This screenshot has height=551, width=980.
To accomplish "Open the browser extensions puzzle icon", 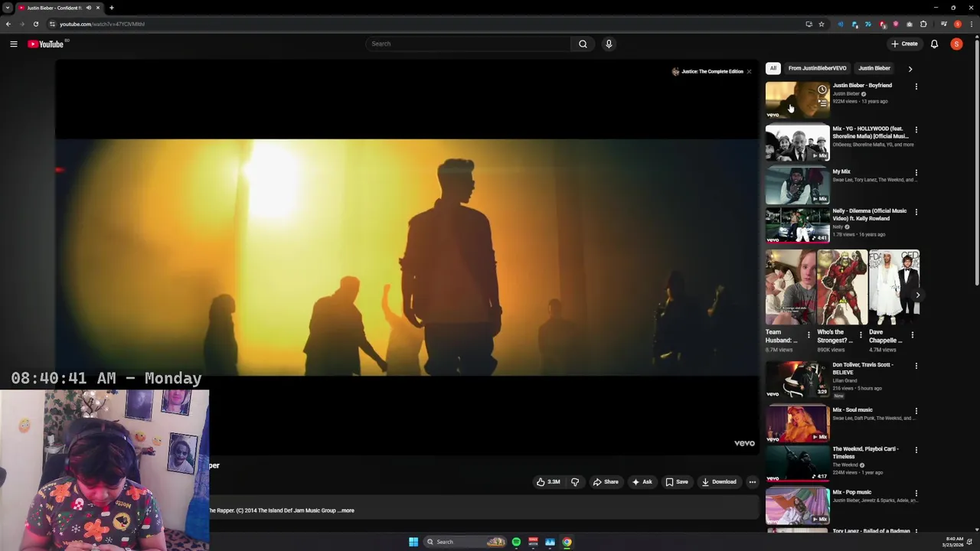I will pos(923,24).
